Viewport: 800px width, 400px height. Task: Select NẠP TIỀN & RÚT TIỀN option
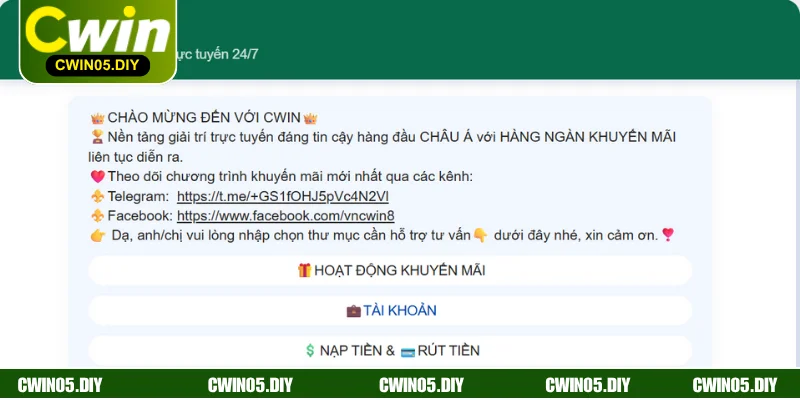(x=390, y=351)
